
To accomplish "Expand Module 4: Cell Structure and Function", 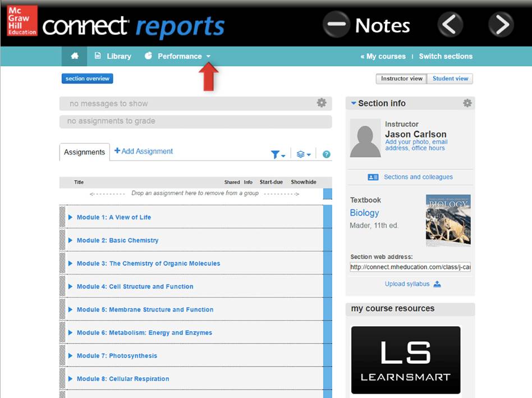I will [x=70, y=286].
